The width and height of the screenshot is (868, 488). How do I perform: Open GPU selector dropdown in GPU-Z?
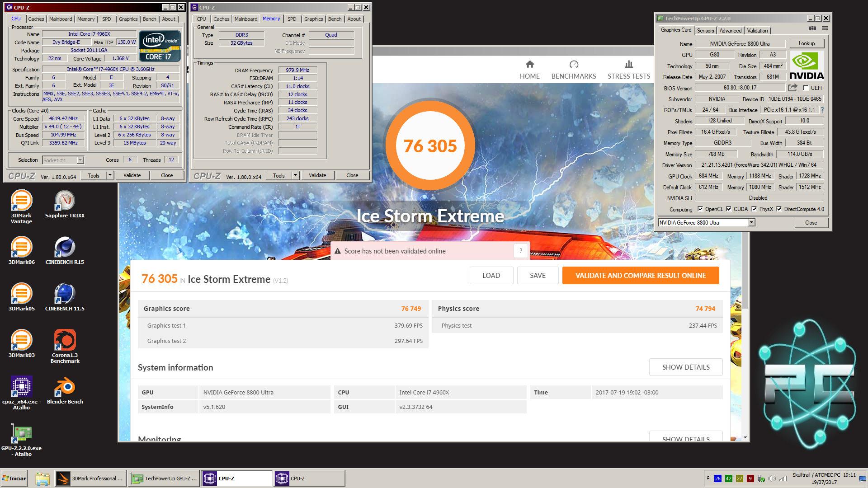(x=751, y=222)
